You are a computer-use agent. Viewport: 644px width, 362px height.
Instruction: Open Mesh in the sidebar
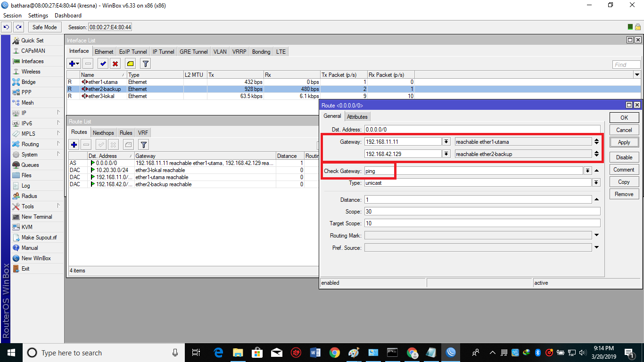[27, 103]
